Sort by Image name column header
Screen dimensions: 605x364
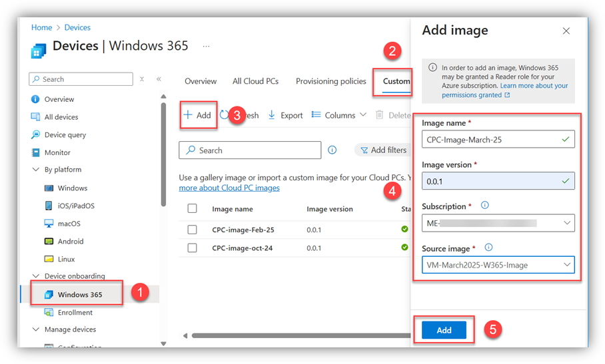(233, 209)
